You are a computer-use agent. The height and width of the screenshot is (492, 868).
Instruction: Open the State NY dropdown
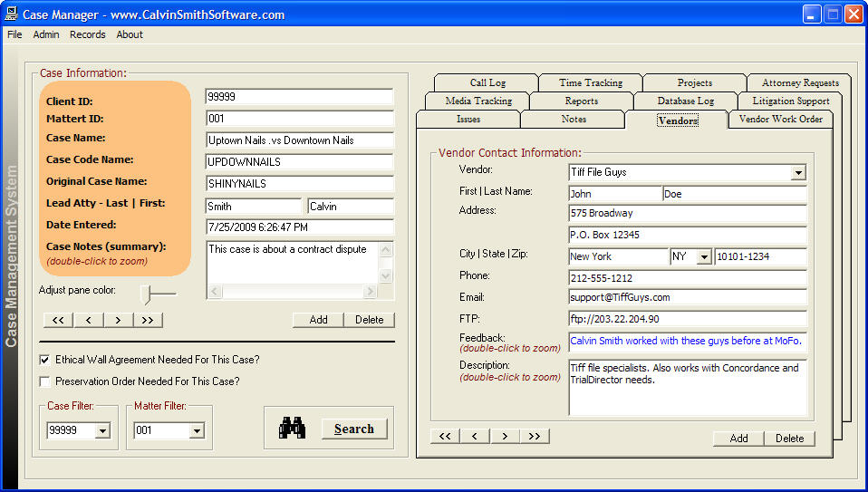tap(703, 257)
